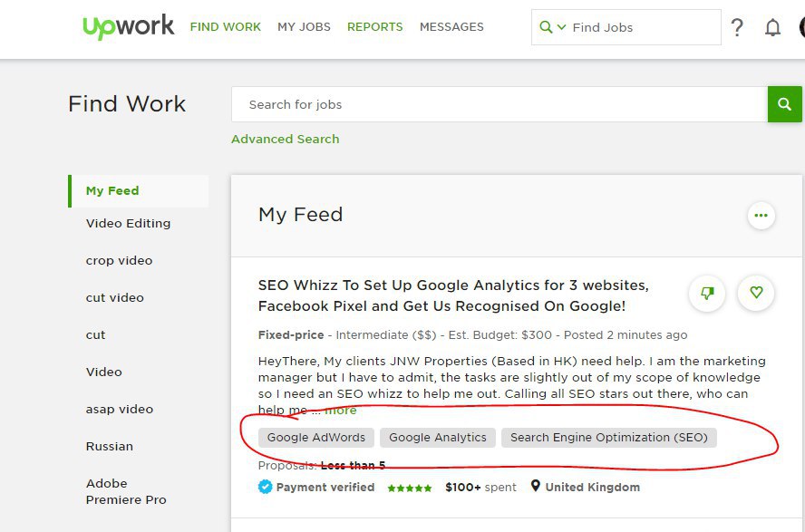Select crop video saved search
Viewport: 805px width, 532px height.
pos(119,261)
